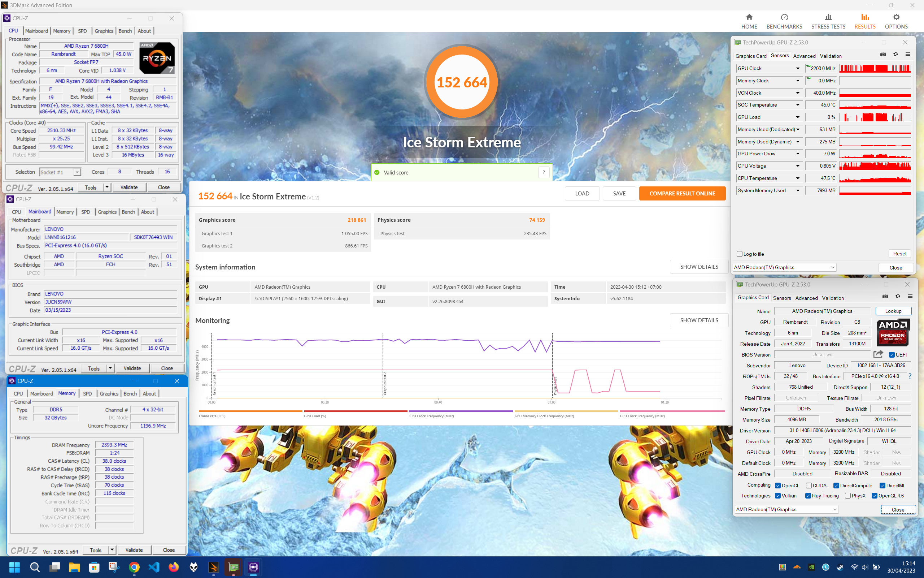This screenshot has width=924, height=578.
Task: Open Microsoft Store from taskbar
Action: [94, 567]
